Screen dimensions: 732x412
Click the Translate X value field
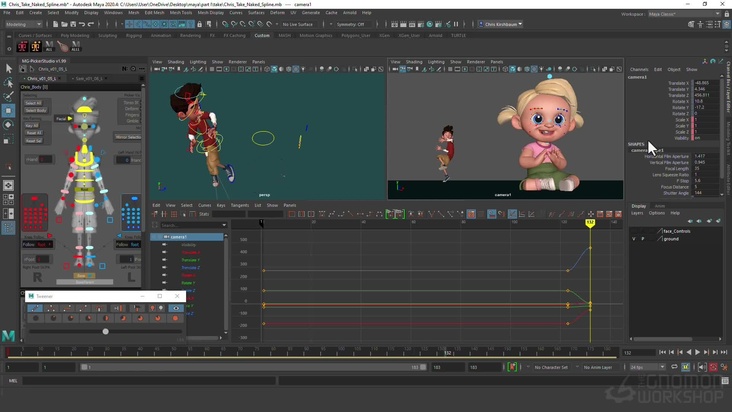point(707,83)
